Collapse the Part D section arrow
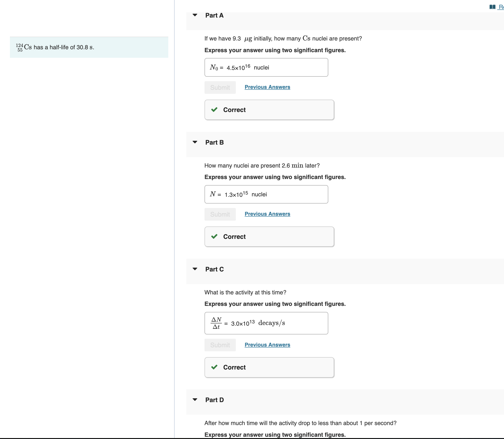This screenshot has height=439, width=504. 195,400
